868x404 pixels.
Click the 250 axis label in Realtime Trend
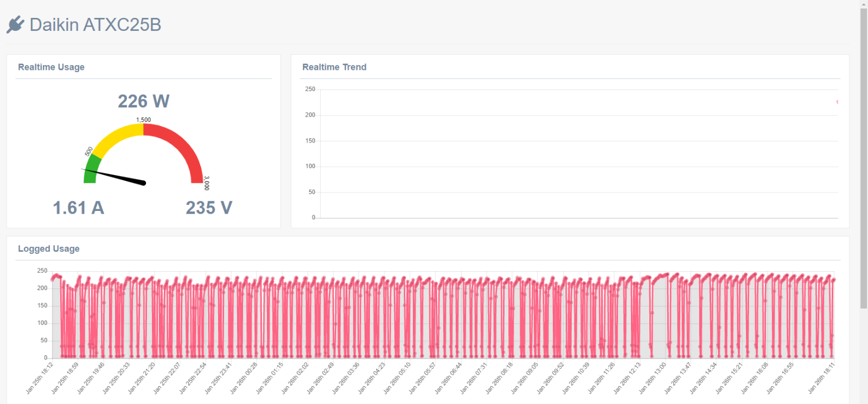pos(310,89)
